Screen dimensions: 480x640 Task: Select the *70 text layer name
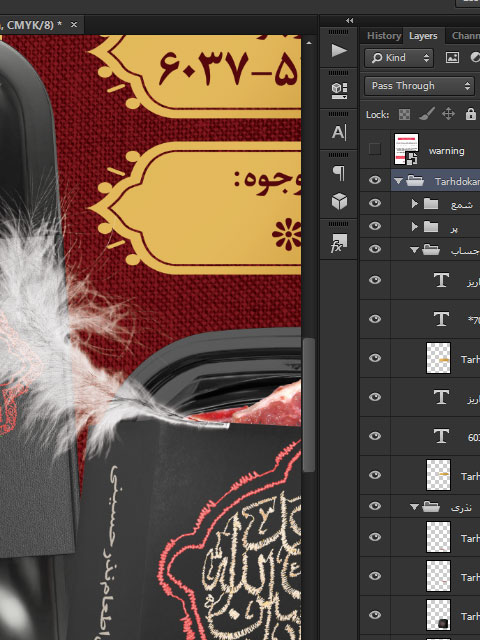(474, 320)
